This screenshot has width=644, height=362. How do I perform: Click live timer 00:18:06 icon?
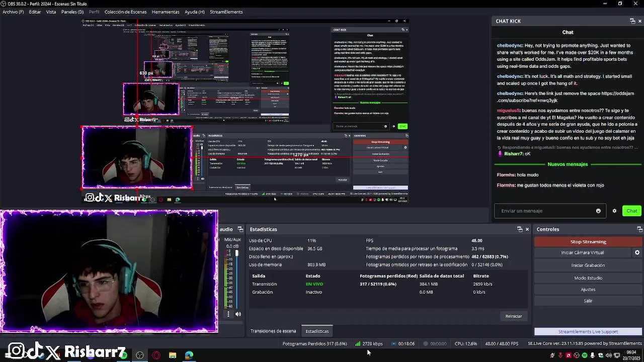click(394, 344)
